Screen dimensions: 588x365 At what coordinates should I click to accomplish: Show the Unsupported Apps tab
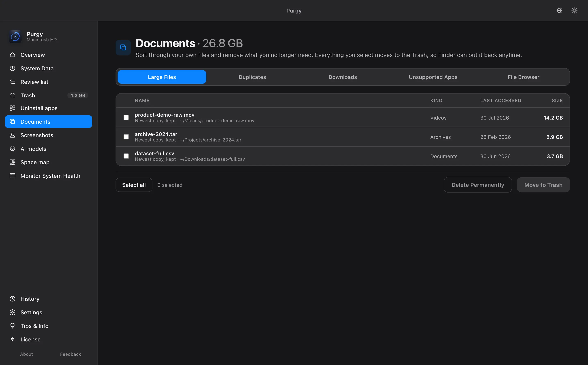[433, 77]
